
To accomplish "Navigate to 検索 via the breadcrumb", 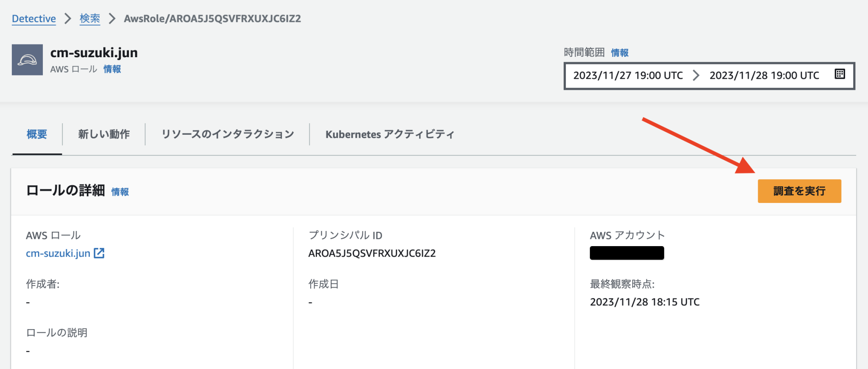I will 89,18.
